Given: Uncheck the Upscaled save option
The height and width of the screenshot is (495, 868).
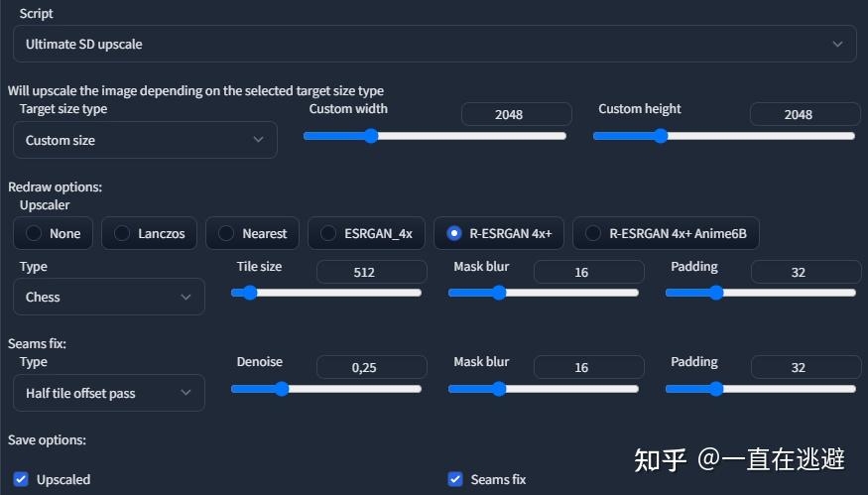Looking at the screenshot, I should click(x=21, y=479).
